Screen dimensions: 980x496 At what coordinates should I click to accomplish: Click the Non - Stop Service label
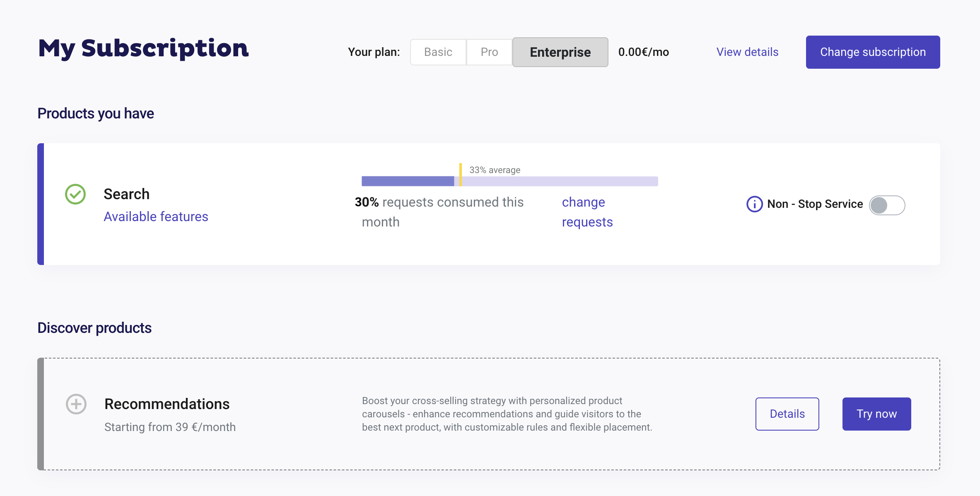coord(815,204)
